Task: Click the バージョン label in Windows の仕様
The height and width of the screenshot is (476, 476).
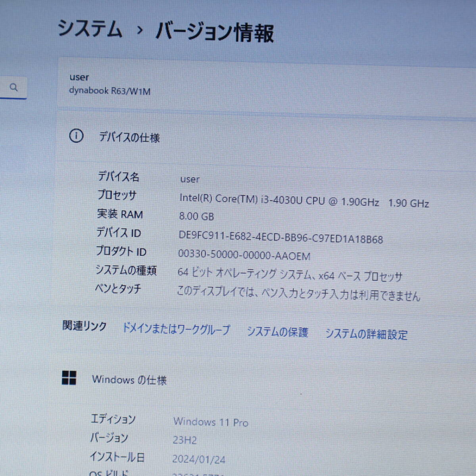Action: pos(109,438)
